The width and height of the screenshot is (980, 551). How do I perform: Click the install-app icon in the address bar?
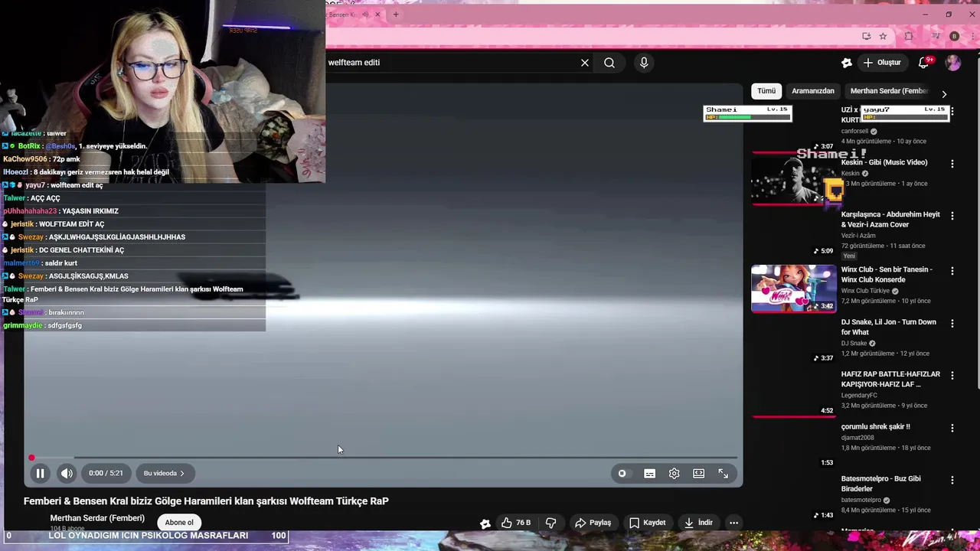click(x=866, y=36)
